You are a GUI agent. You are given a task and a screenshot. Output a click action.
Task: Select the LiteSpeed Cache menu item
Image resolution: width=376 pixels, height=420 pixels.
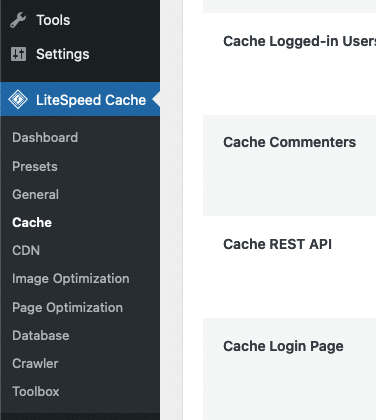tap(80, 99)
